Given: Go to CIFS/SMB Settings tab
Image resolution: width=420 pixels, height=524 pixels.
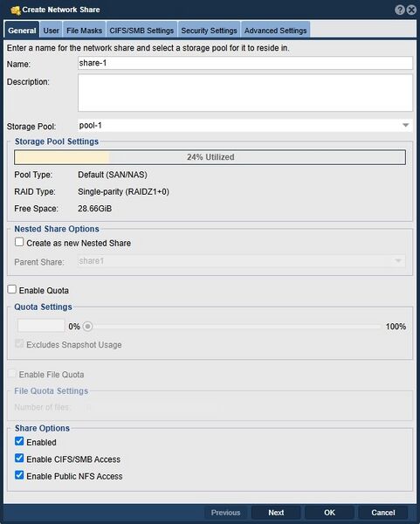Looking at the screenshot, I should [141, 31].
